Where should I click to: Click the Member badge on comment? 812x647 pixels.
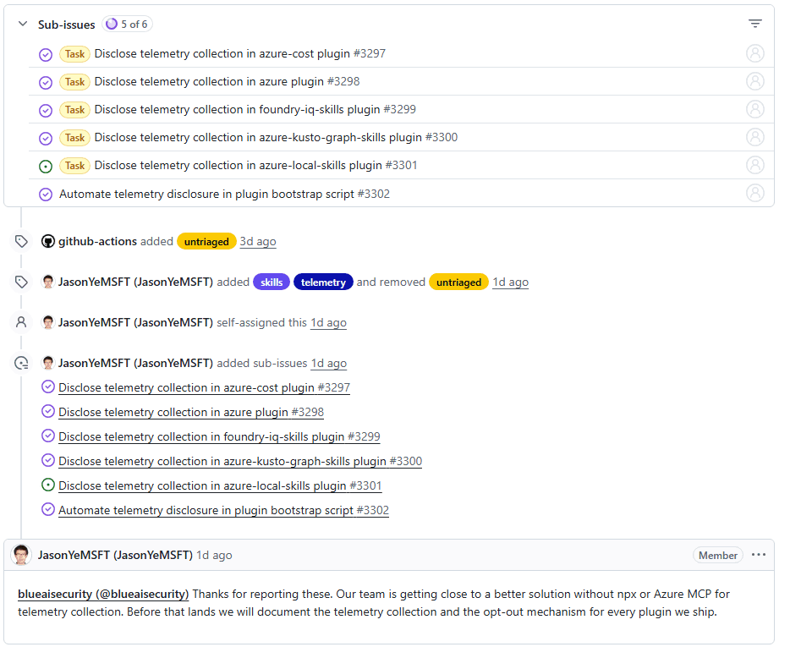[x=718, y=556]
